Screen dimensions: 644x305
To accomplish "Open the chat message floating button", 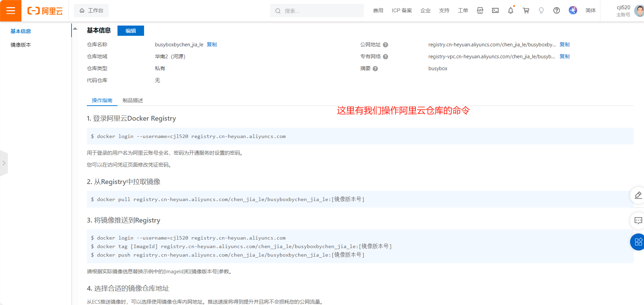I will click(638, 220).
